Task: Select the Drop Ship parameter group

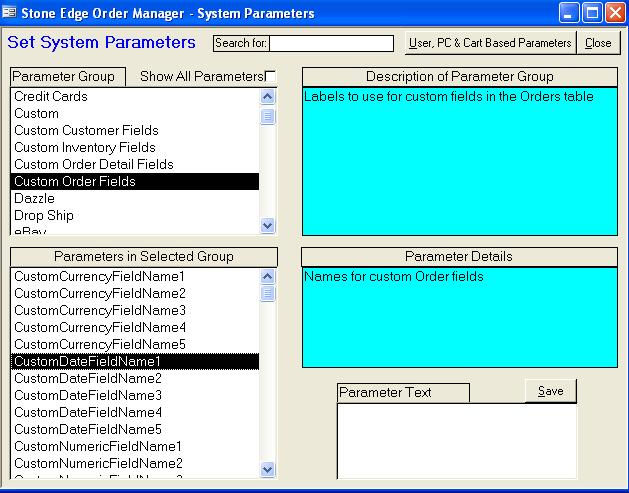Action: point(135,215)
